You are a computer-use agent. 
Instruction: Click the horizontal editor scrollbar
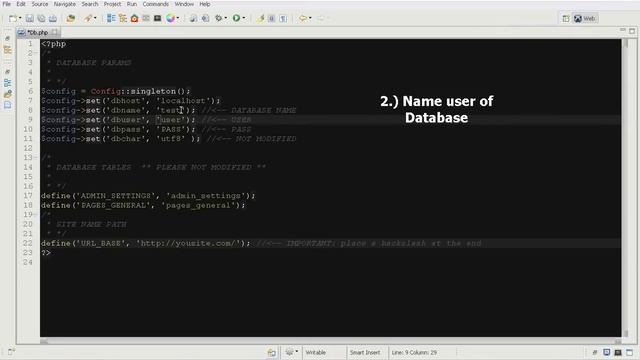[x=331, y=341]
